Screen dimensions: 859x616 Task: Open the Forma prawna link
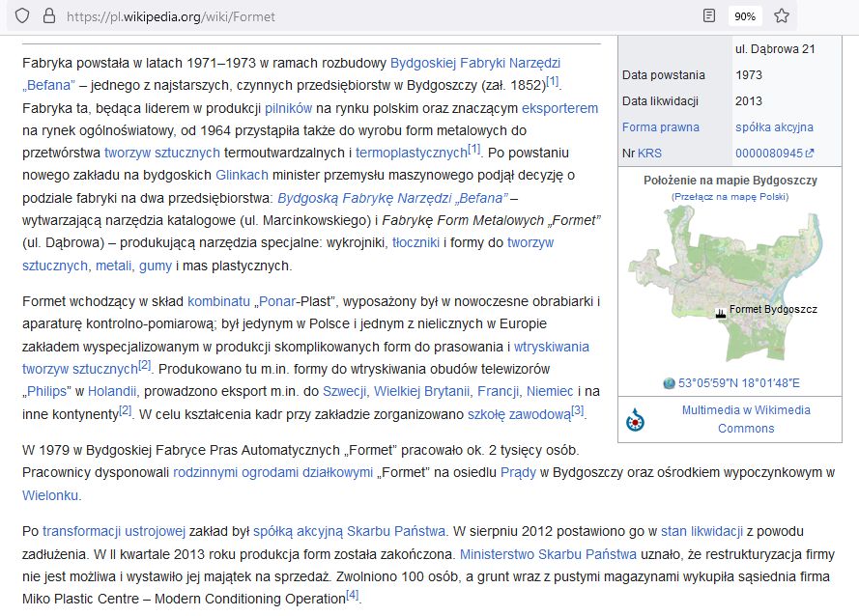click(x=660, y=127)
